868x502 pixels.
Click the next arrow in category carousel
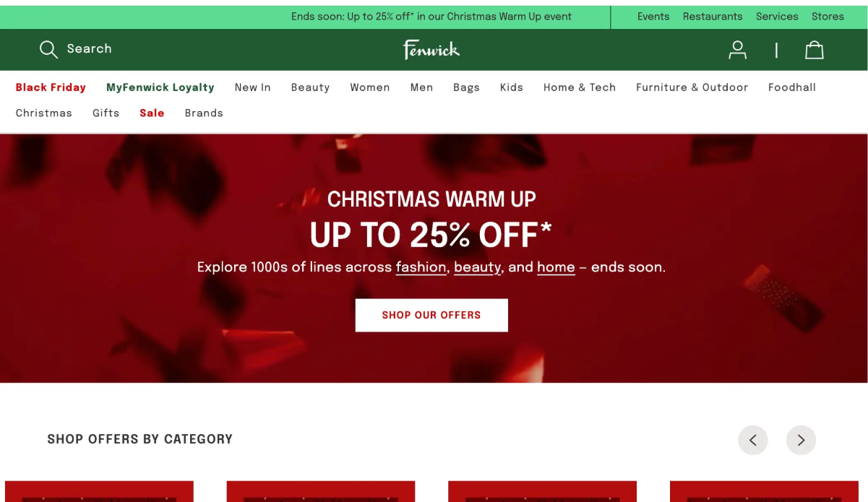[x=801, y=440]
